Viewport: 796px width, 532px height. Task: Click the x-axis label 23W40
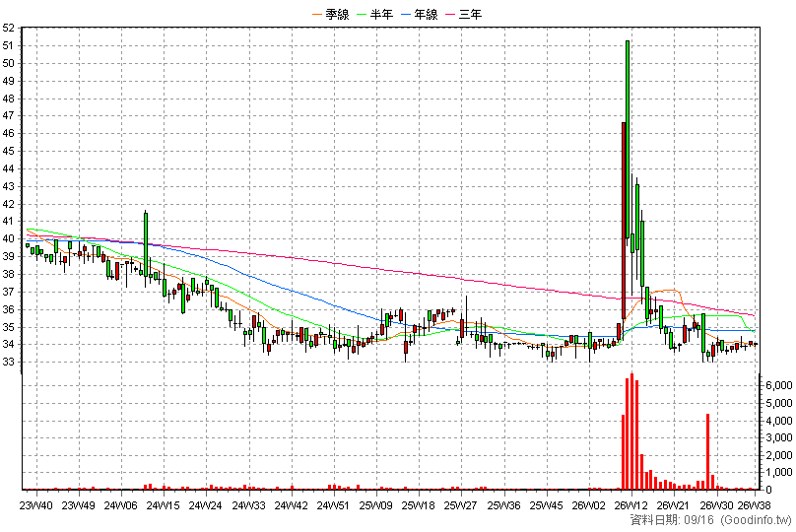coord(35,505)
